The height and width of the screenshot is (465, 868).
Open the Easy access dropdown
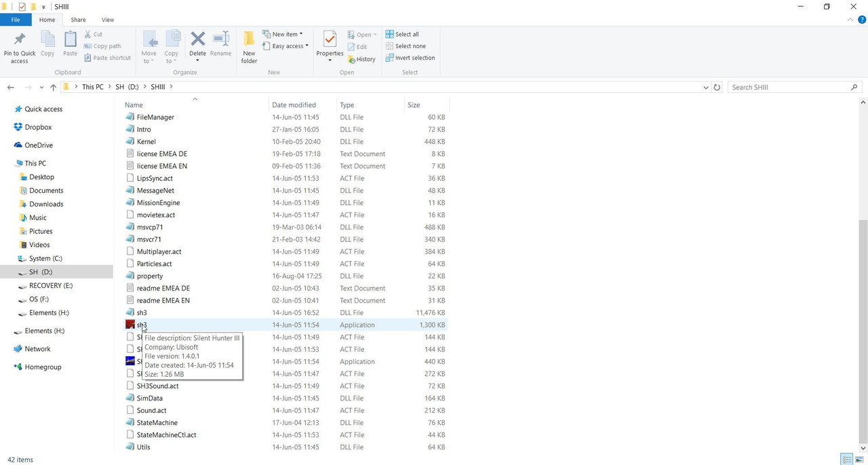click(285, 46)
